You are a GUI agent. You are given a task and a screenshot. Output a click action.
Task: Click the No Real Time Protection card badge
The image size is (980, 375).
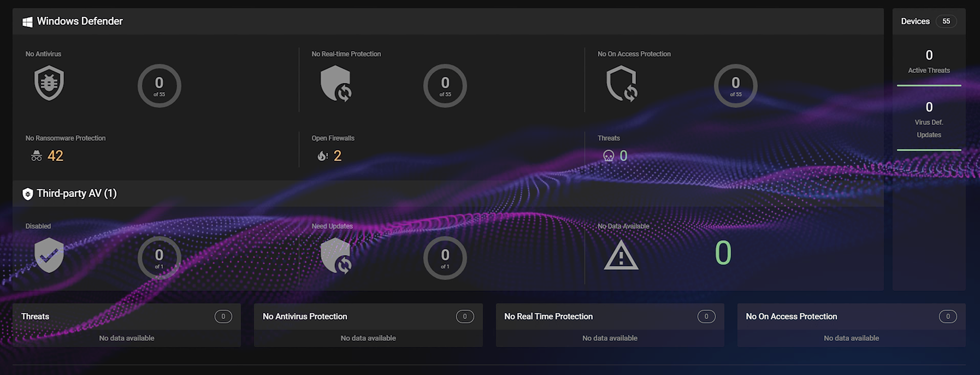click(x=706, y=317)
